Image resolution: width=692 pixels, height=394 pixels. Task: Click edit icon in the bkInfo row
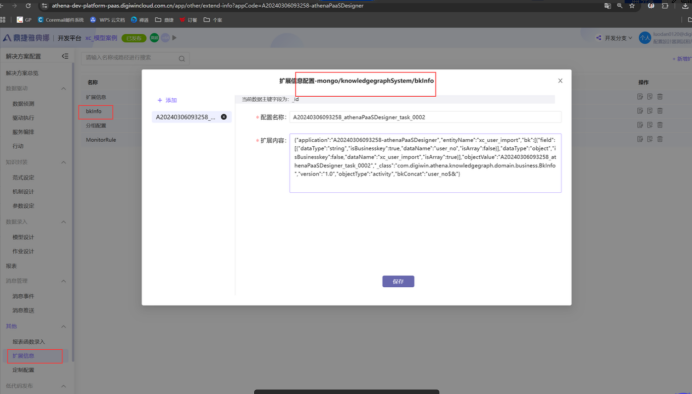[x=640, y=111]
